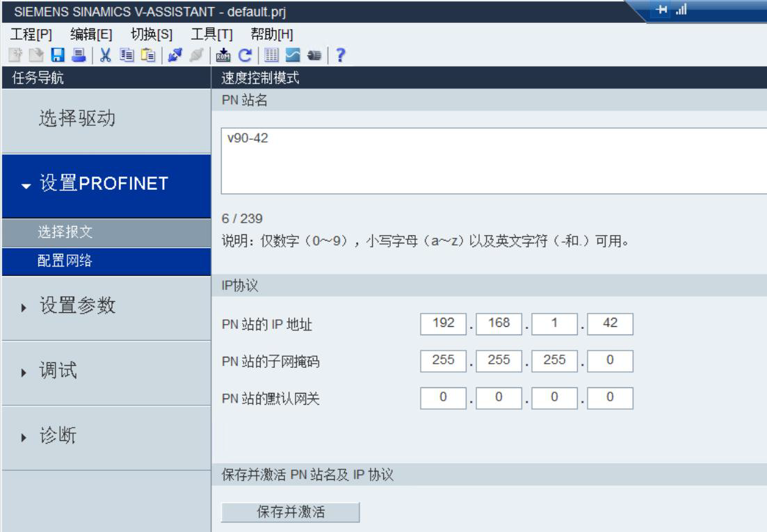The width and height of the screenshot is (767, 532).
Task: Collapse the 设置PROFINET section
Action: pyautogui.click(x=106, y=186)
